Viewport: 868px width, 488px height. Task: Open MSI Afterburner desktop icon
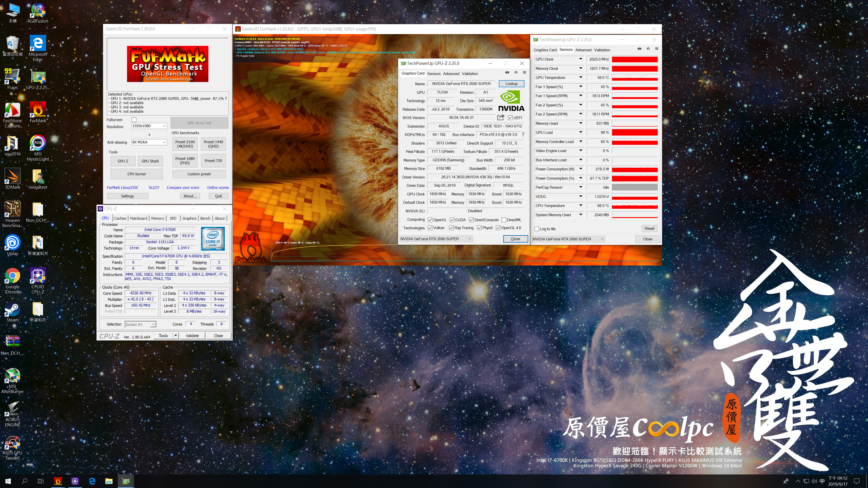(x=12, y=381)
